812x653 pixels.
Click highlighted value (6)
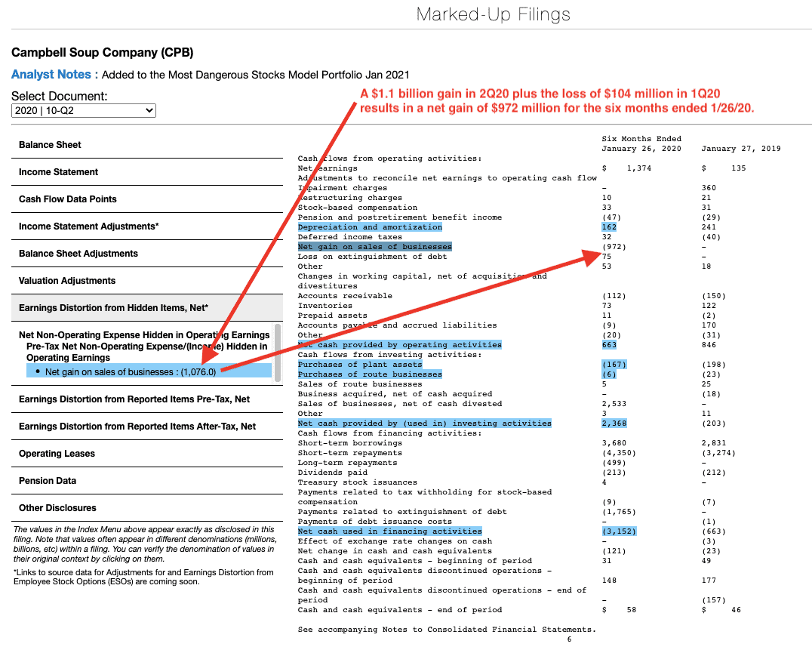pyautogui.click(x=609, y=374)
